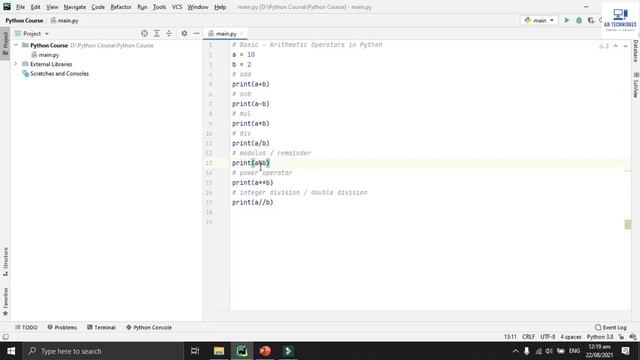Click line 17 print(a//b) code
This screenshot has height=360, width=640.
tap(253, 202)
